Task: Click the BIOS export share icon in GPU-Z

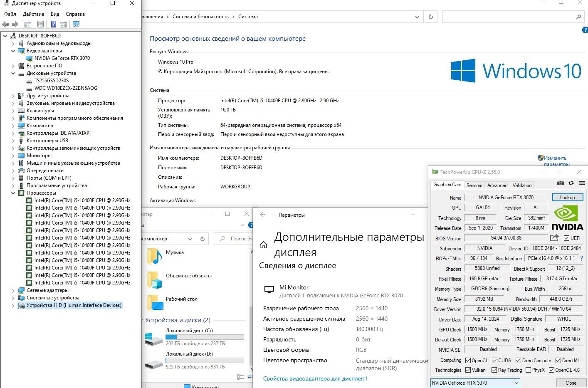Action: point(554,238)
